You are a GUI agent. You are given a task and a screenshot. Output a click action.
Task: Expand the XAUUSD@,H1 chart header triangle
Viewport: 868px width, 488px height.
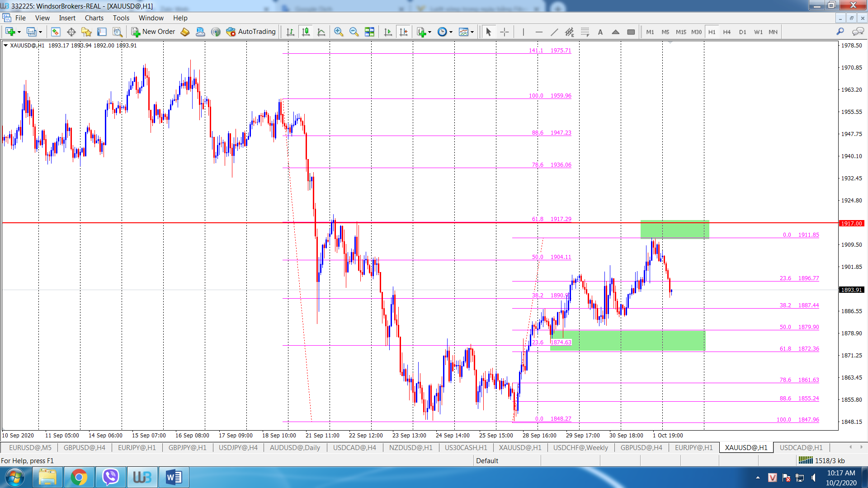[x=5, y=45]
